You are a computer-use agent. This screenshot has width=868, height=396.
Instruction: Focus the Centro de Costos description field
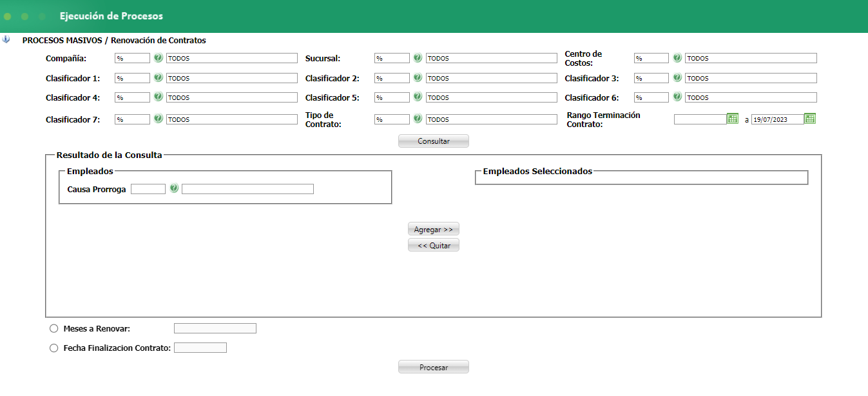click(751, 58)
